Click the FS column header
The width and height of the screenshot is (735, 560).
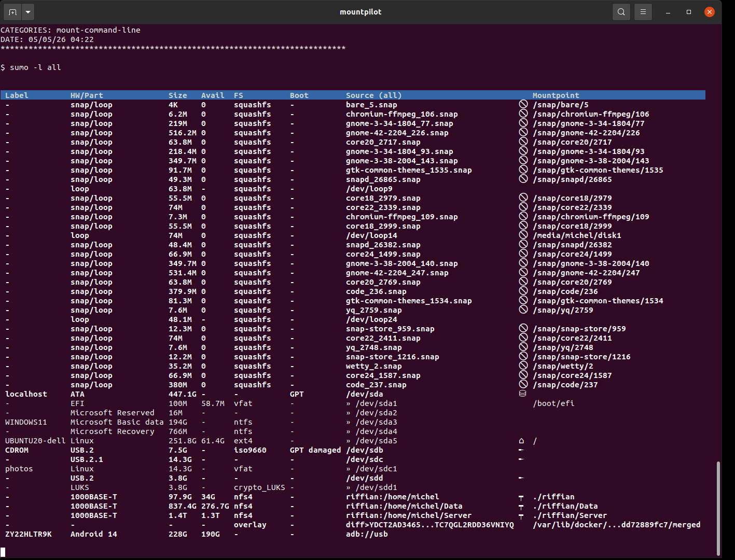point(239,95)
